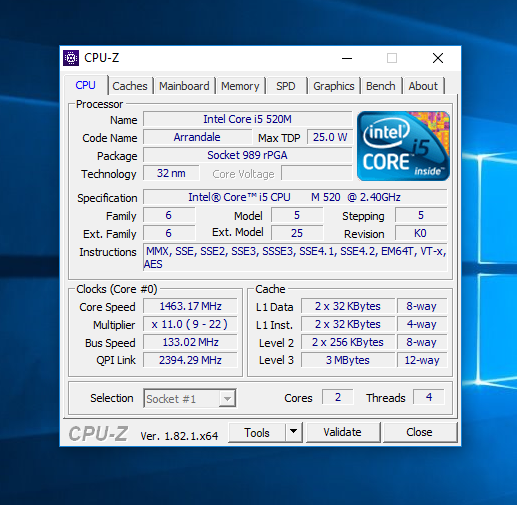This screenshot has width=517, height=505.
Task: Click the L1 Data size 2 x 32 KBytes
Action: (x=348, y=306)
